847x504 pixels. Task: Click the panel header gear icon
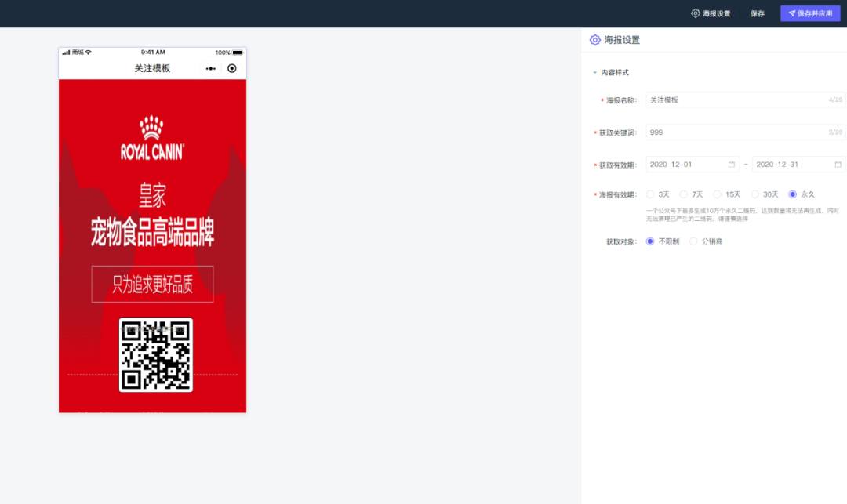pyautogui.click(x=594, y=40)
